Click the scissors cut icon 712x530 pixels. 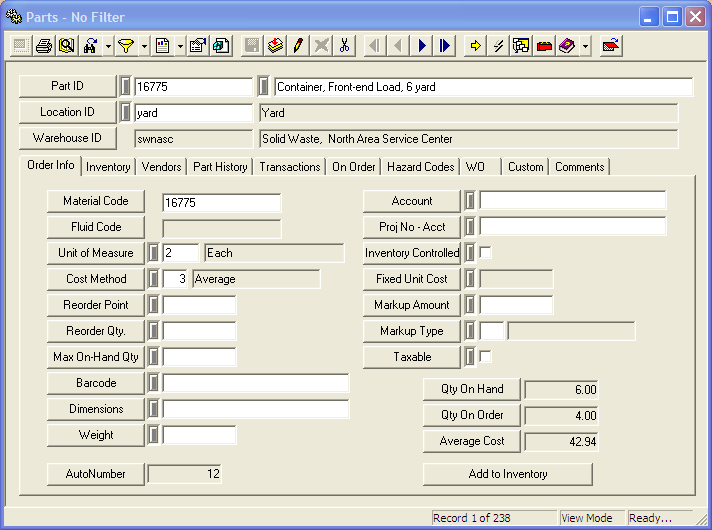coord(345,46)
